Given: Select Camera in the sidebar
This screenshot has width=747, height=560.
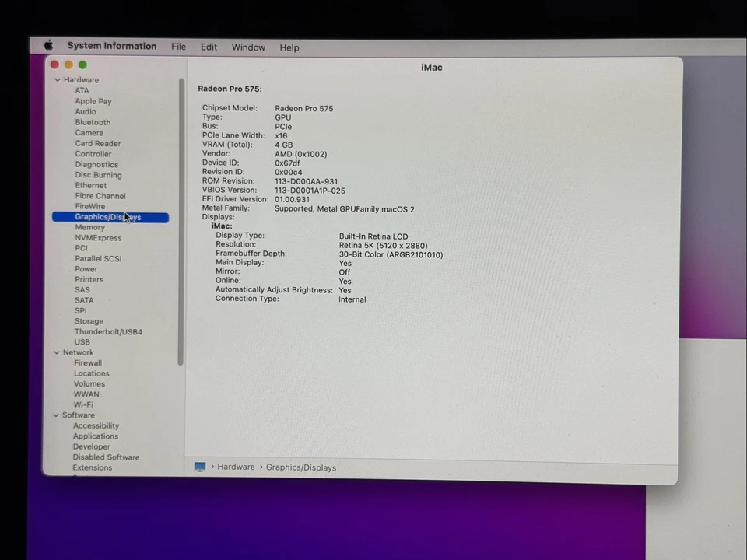Looking at the screenshot, I should (89, 132).
